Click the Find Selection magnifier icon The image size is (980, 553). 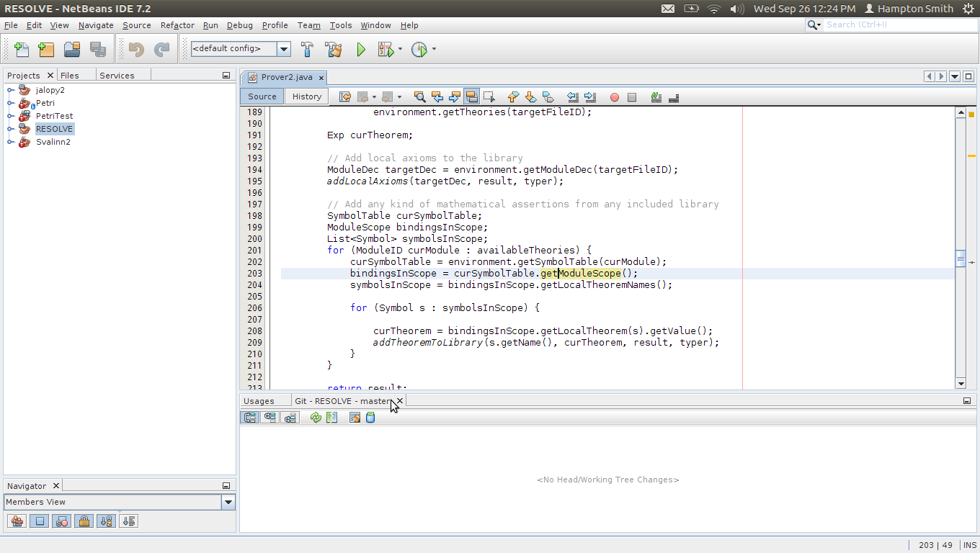click(419, 97)
